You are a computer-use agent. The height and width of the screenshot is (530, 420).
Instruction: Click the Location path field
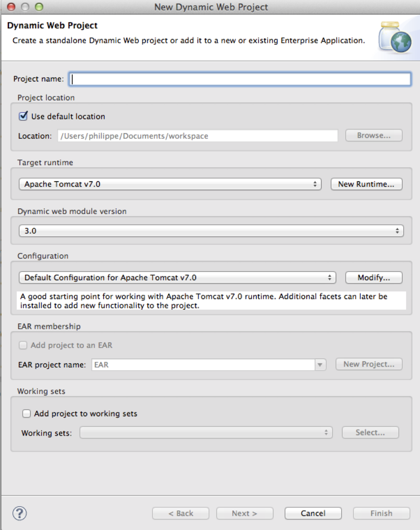point(198,136)
